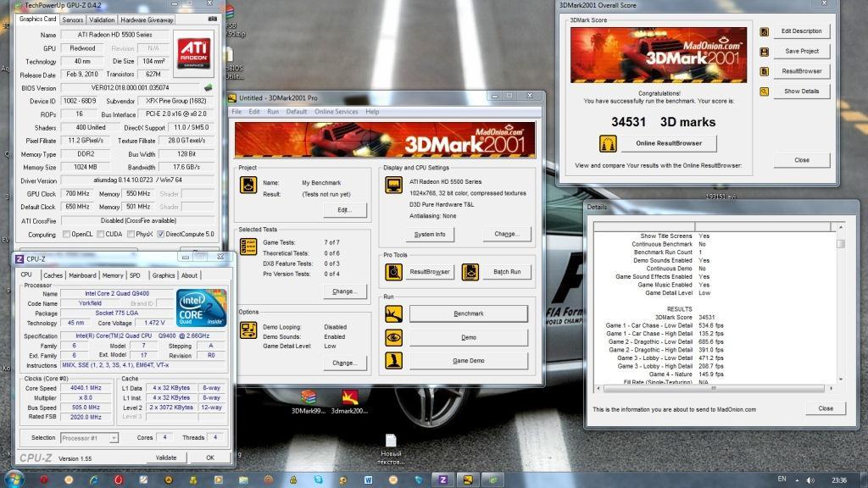Click the Show Details button
The height and width of the screenshot is (488, 868).
(802, 91)
